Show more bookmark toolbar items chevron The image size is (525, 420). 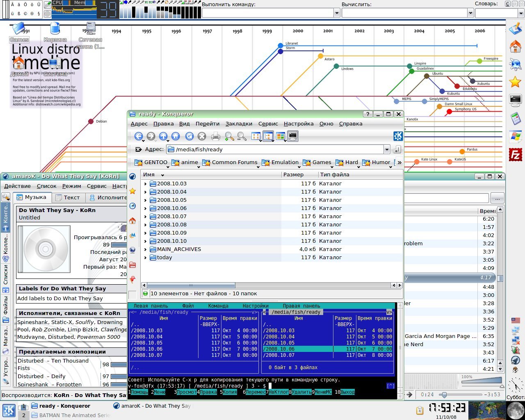pos(399,162)
